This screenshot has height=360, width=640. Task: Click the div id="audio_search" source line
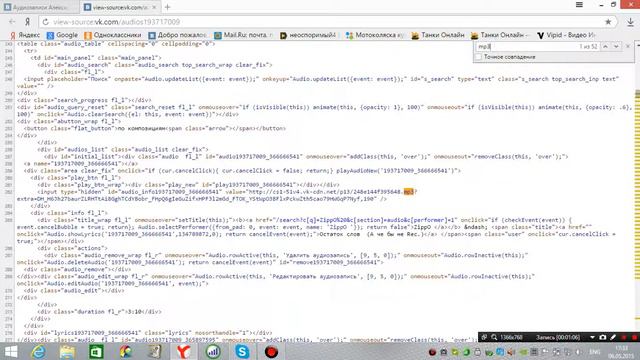pos(155,65)
